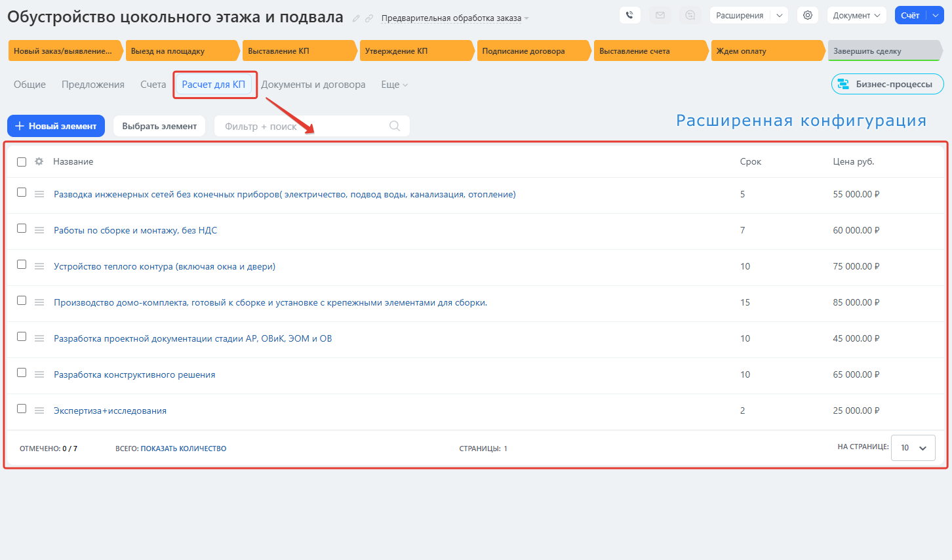
Task: Click the phone call icon button
Action: point(629,15)
